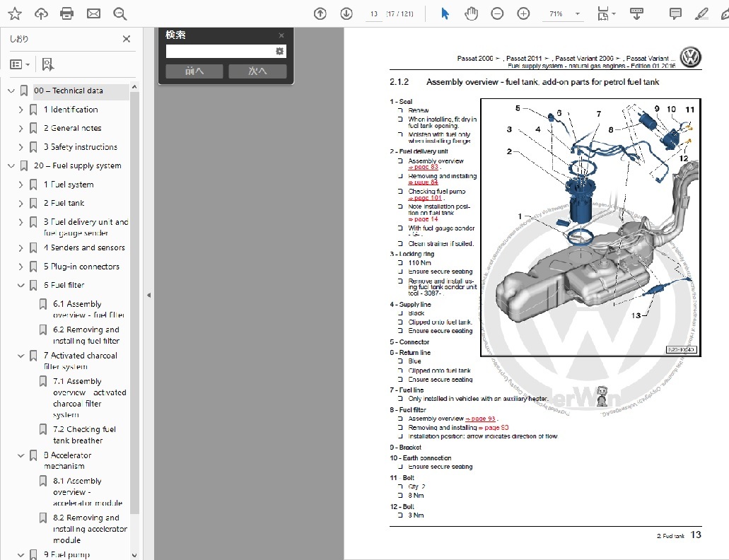
Task: Open bookmark 3 Fuel delivery unit and fuel gauge sender
Action: (x=86, y=227)
